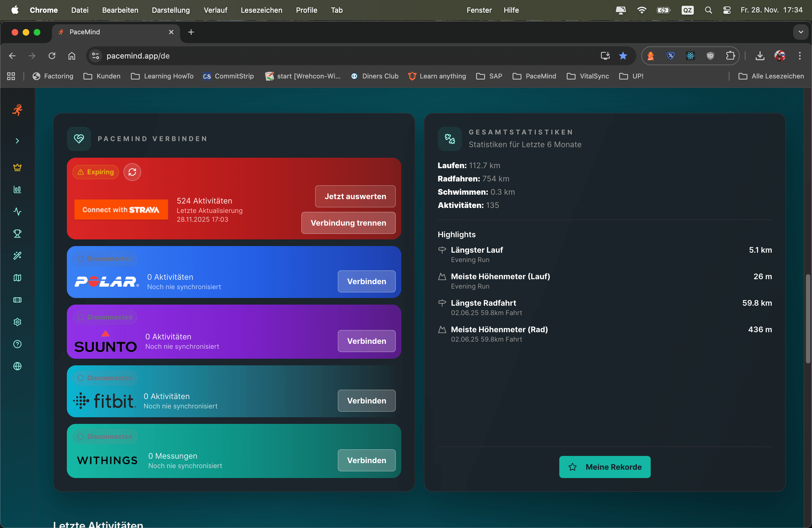Screen dimensions: 812x528
Task: Open the help question mark in sidebar
Action: 17,344
